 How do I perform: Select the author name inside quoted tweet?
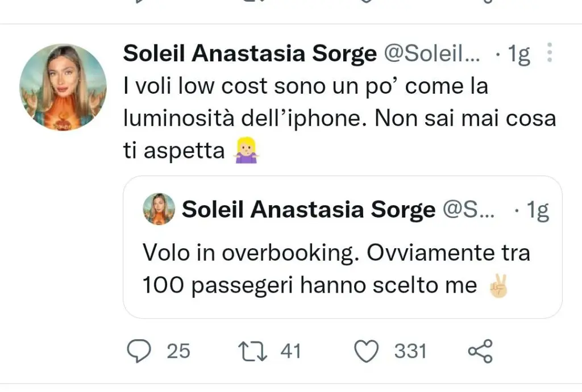tap(308, 210)
